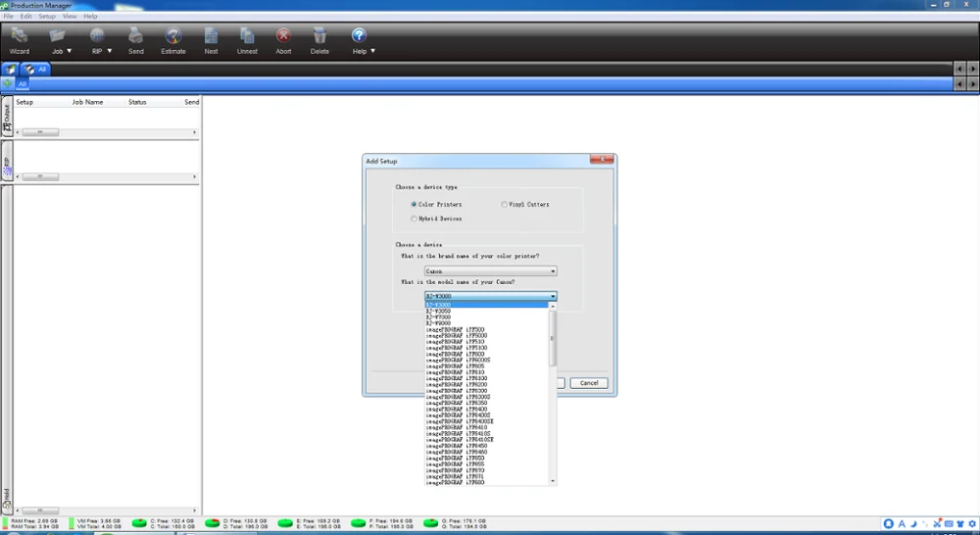Select BJ-W7000 in the model list
Screen dimensions: 980x535
point(487,317)
